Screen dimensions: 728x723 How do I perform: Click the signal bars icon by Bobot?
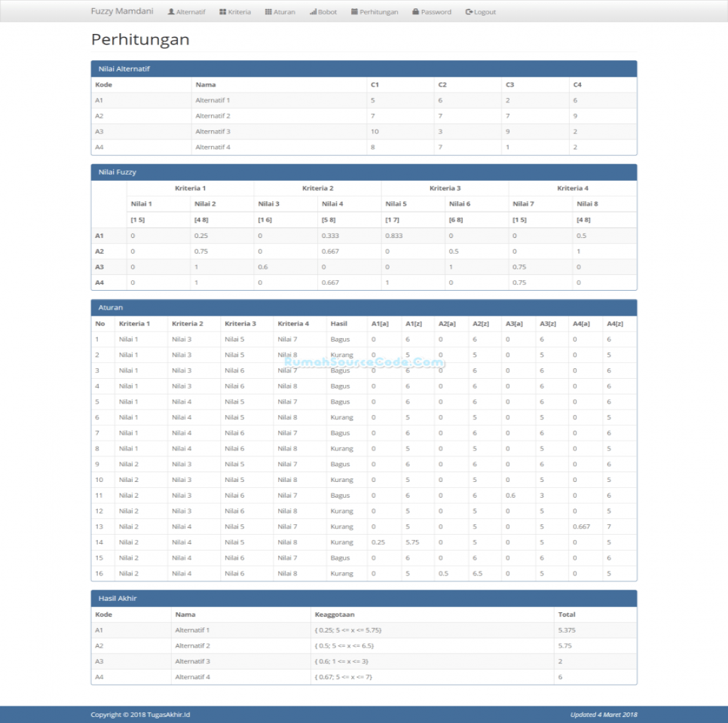[313, 12]
